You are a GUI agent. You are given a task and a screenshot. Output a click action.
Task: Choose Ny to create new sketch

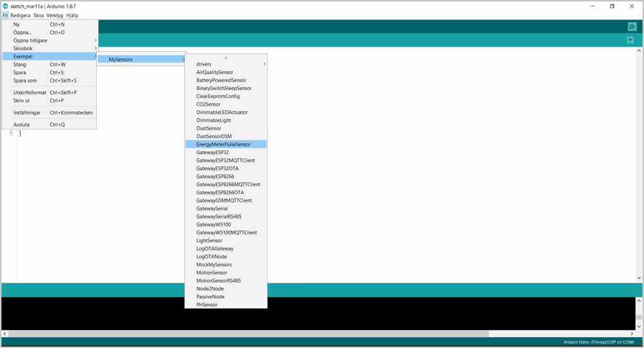point(49,25)
